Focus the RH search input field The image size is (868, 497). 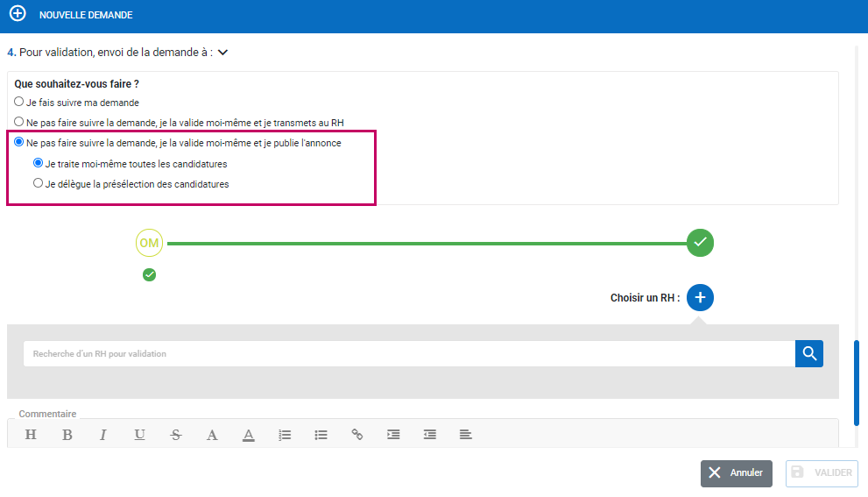[408, 354]
